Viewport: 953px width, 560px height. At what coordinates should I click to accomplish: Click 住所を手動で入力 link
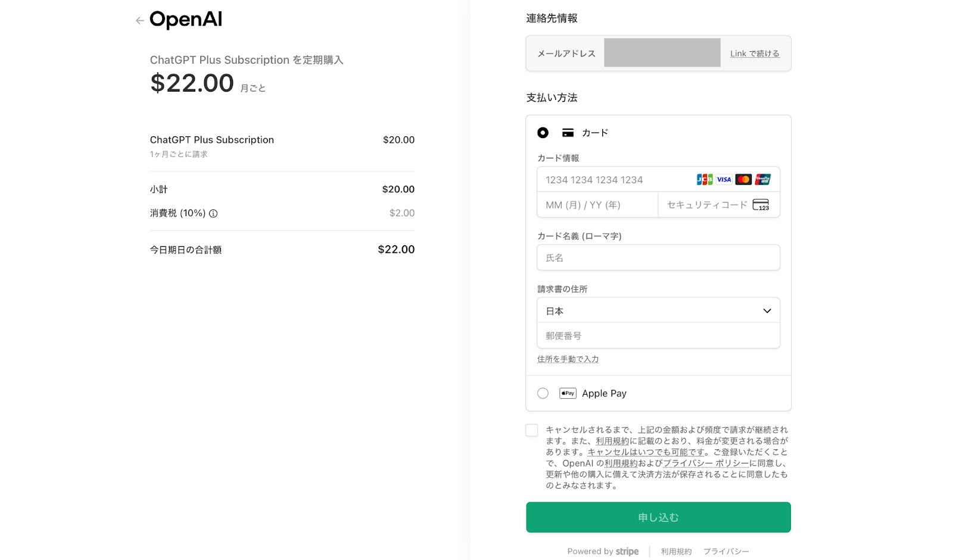click(568, 359)
